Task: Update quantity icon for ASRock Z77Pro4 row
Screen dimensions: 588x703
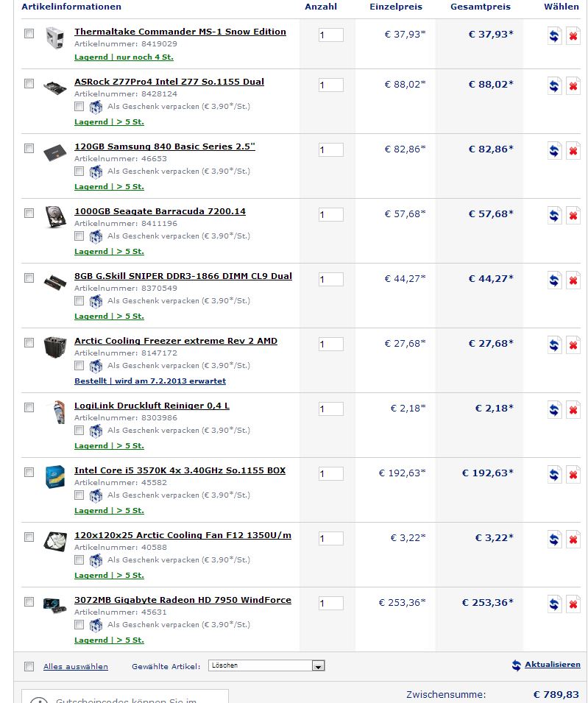Action: click(554, 86)
